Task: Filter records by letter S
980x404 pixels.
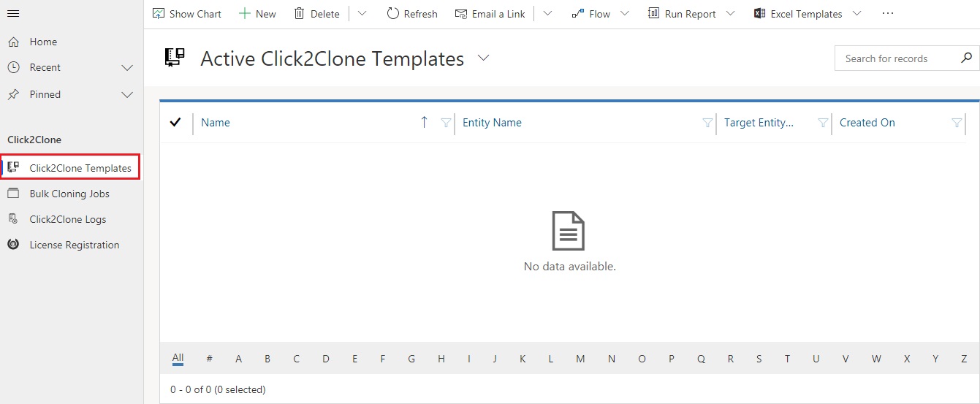Action: (759, 359)
